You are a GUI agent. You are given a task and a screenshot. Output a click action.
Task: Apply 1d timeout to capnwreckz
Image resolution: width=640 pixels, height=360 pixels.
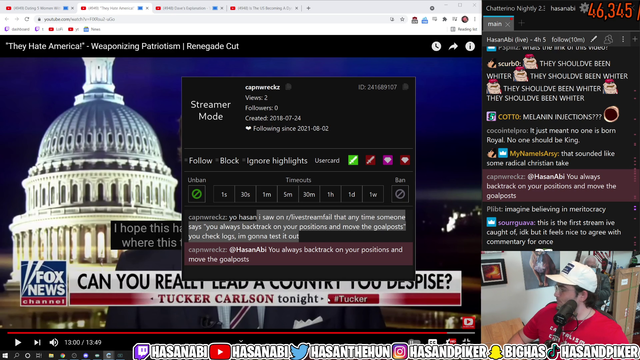[x=351, y=194]
